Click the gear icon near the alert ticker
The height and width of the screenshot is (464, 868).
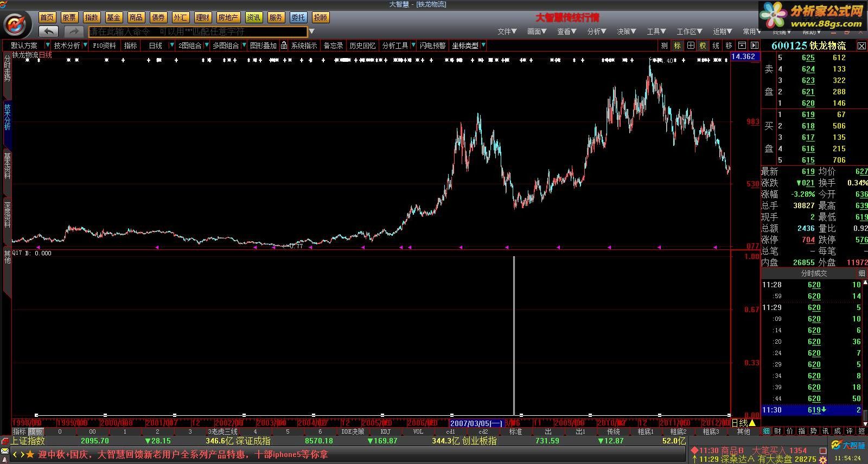pos(822,459)
